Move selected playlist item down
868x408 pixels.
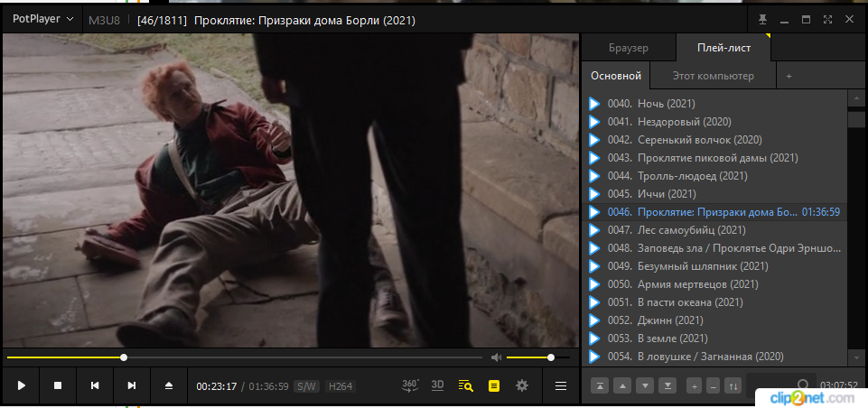pos(645,385)
